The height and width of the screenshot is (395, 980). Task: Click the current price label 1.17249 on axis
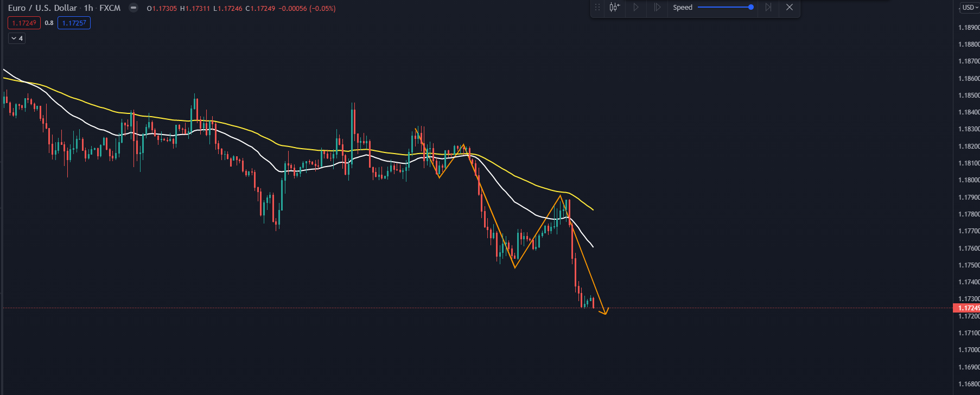pos(967,308)
